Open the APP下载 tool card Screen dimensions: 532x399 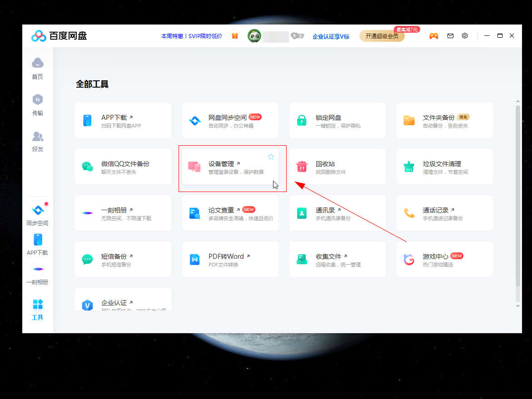(123, 120)
